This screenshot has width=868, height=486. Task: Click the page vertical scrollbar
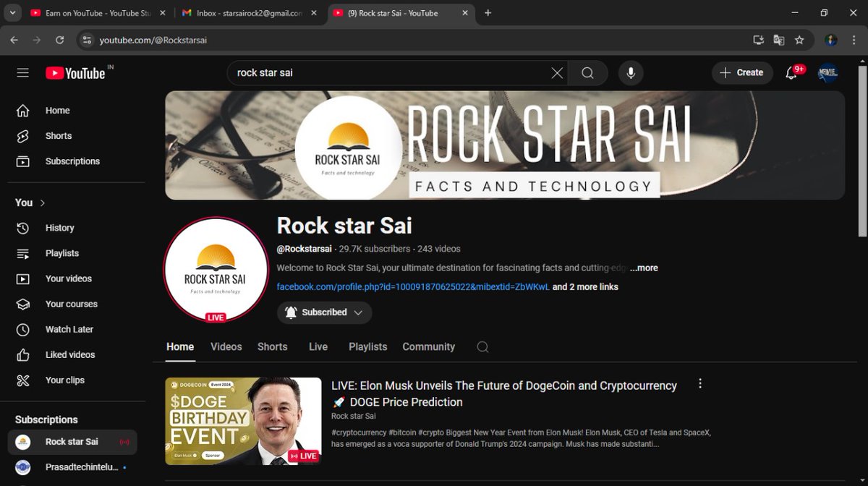[862, 150]
